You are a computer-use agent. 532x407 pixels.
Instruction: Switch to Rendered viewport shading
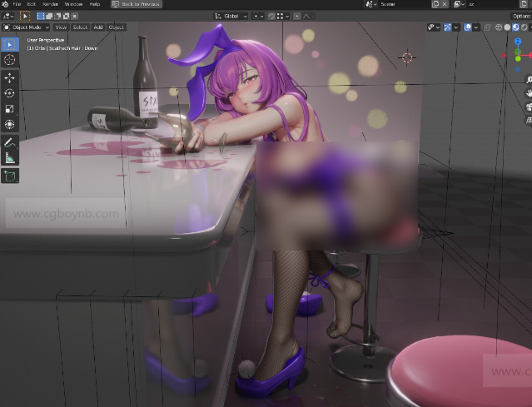tap(525, 27)
